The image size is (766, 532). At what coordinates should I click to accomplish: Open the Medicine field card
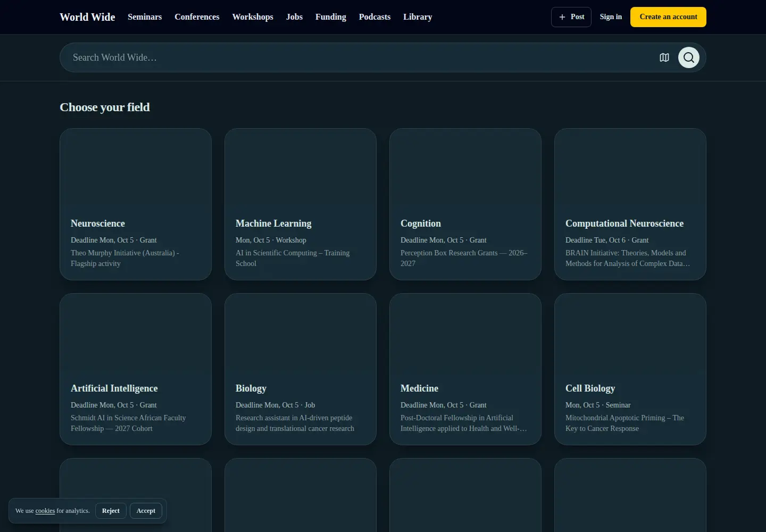tap(465, 369)
